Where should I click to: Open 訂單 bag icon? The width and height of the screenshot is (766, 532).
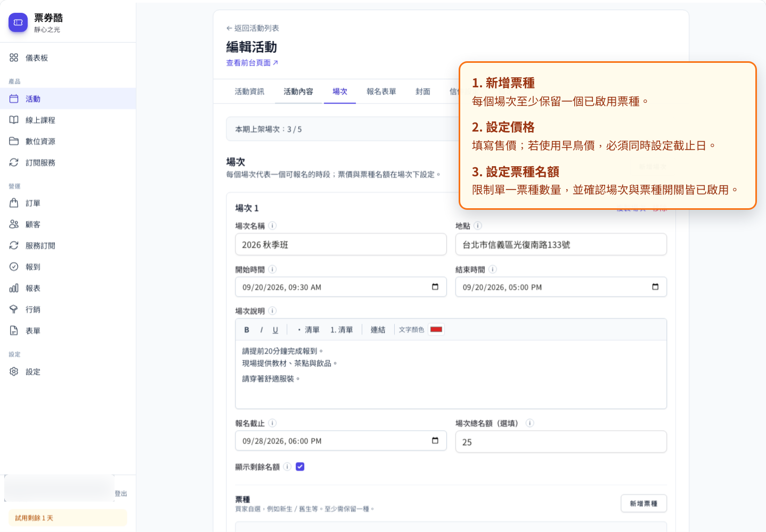[x=14, y=203]
